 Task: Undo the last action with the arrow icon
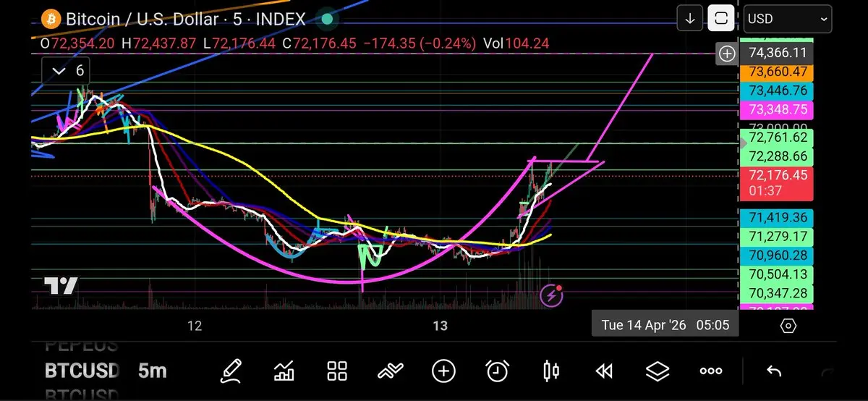(774, 371)
